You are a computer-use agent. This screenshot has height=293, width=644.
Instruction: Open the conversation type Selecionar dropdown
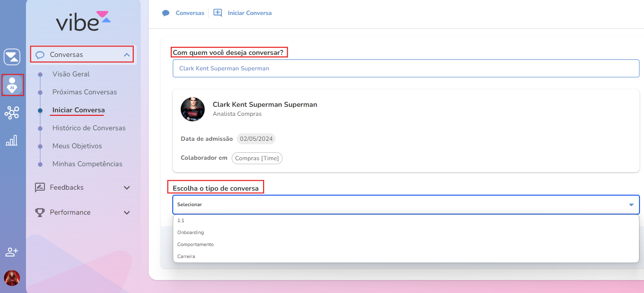pos(406,205)
